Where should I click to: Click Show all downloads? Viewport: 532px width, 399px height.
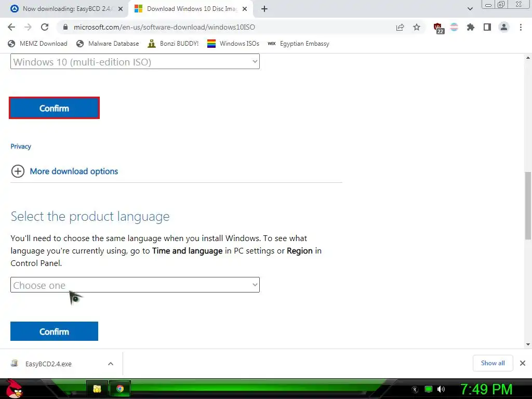click(493, 363)
